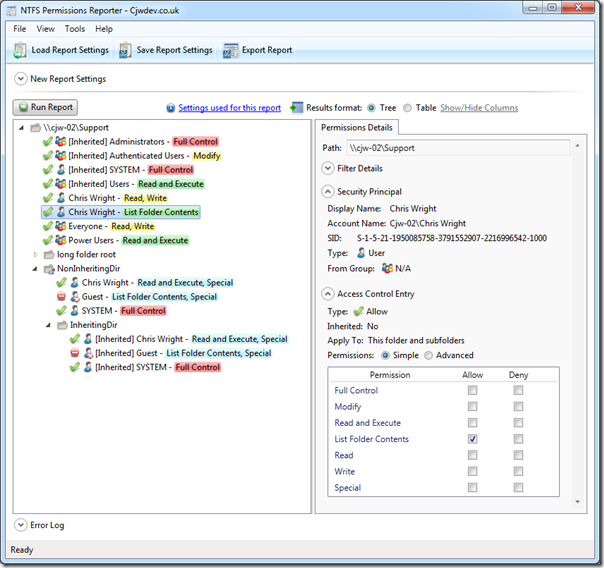Click the root folder icon for \\cjw-02\Support
The image size is (604, 568).
point(35,127)
